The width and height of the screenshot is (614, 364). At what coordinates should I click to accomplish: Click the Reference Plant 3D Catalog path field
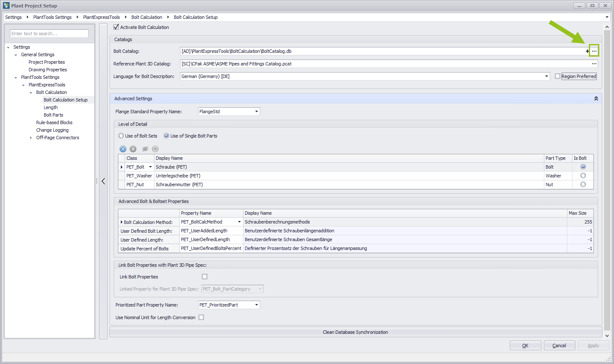385,64
